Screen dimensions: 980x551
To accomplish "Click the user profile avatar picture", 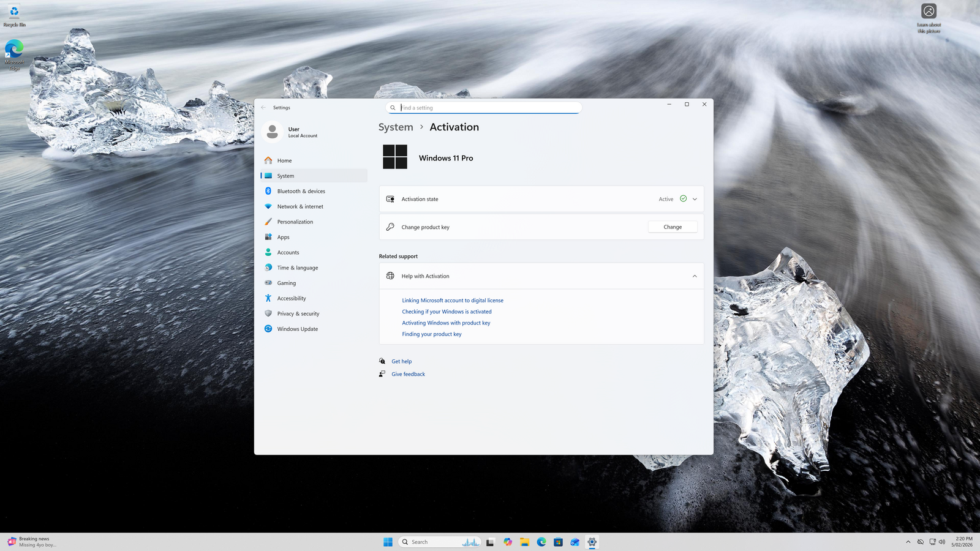I will [273, 132].
